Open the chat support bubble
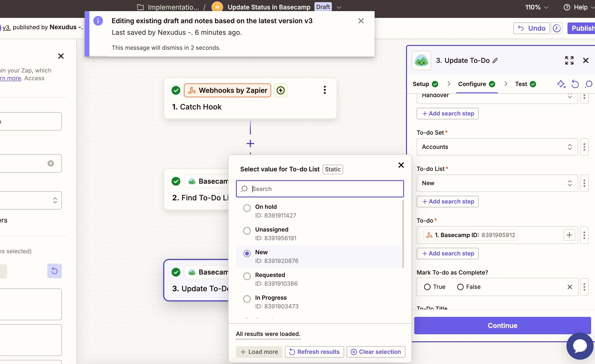This screenshot has height=364, width=595. [580, 346]
